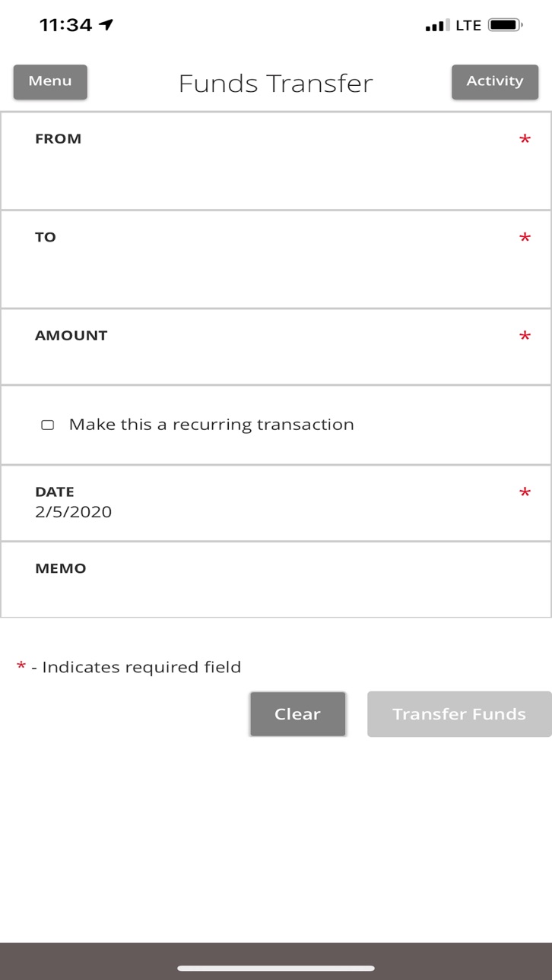Viewport: 552px width, 980px height.
Task: Click the Clear button
Action: 298,714
